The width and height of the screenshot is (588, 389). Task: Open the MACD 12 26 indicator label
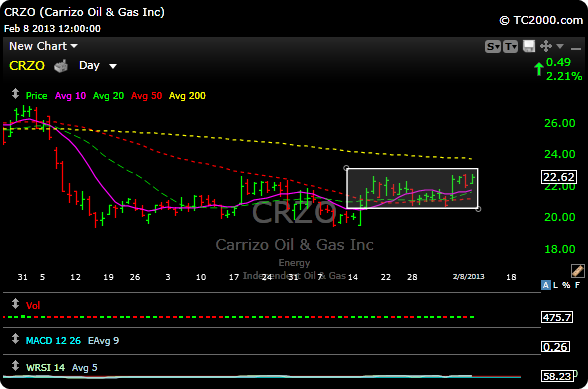coord(53,341)
